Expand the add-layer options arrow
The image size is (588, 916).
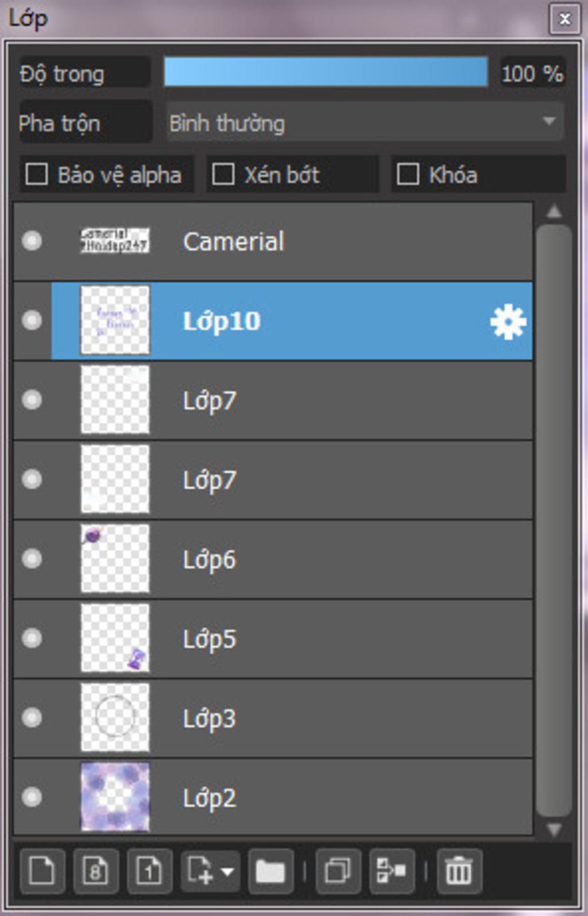(228, 871)
